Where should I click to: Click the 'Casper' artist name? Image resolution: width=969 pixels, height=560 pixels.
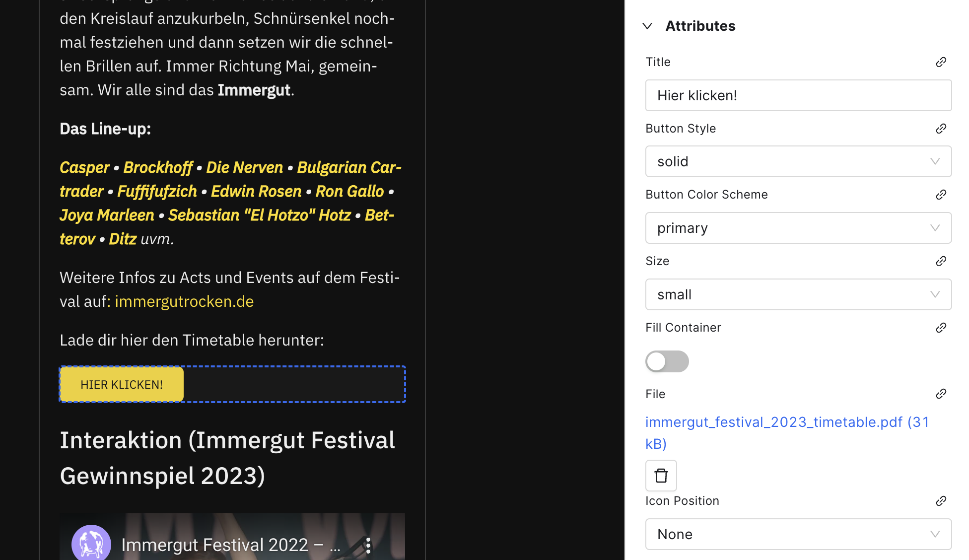pyautogui.click(x=84, y=168)
